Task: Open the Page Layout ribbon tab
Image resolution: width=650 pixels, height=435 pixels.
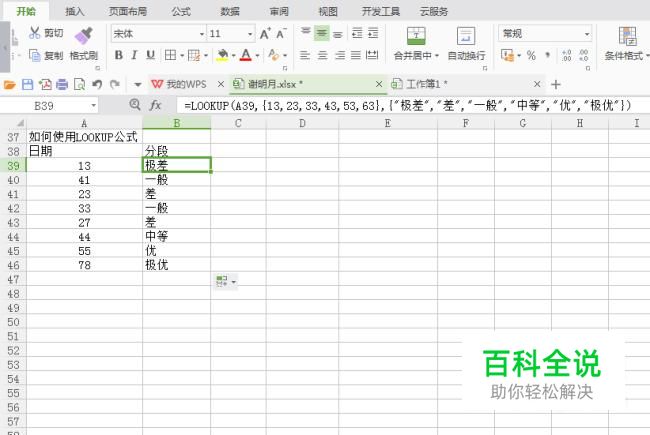Action: point(128,11)
